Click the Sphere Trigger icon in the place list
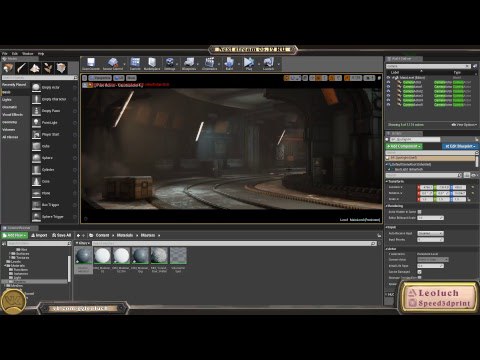This screenshot has height=360, width=480. [x=36, y=217]
